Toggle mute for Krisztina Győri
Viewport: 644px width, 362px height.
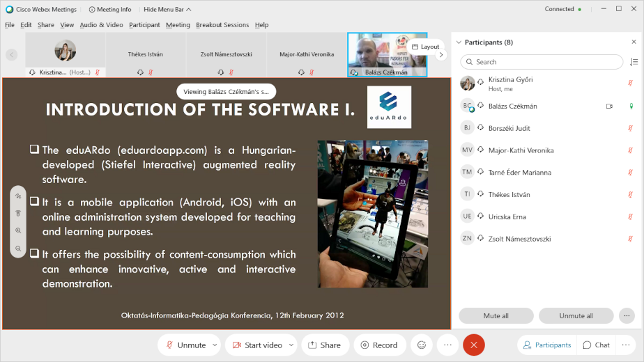click(630, 83)
